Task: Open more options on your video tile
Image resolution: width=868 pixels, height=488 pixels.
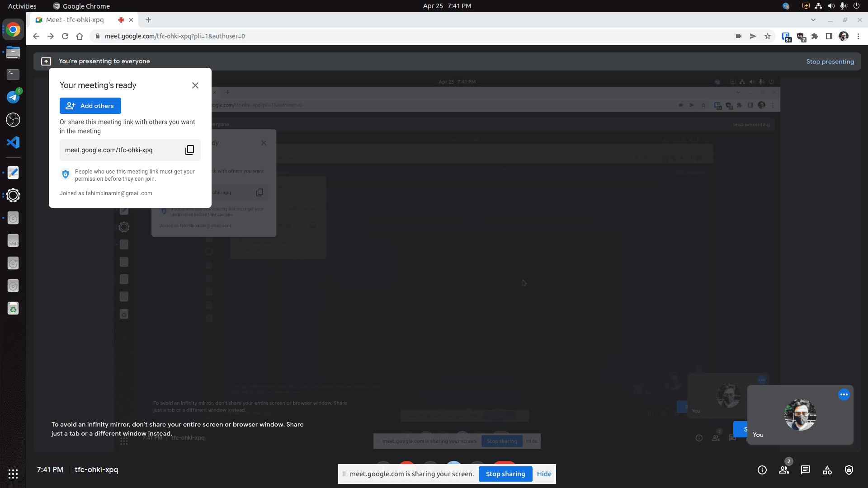Action: 844,394
